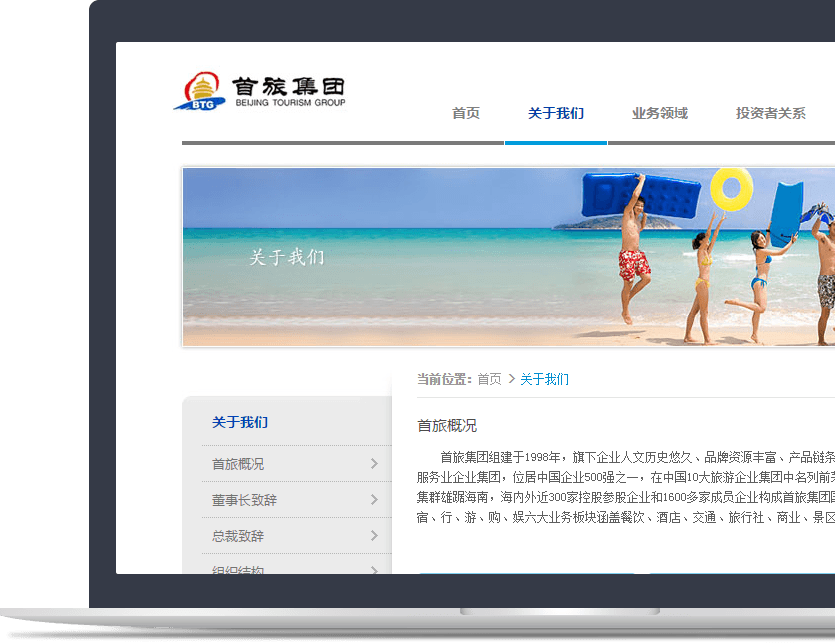Click the sidebar 关于我们 header
Viewport: 835px width, 643px height.
click(240, 422)
